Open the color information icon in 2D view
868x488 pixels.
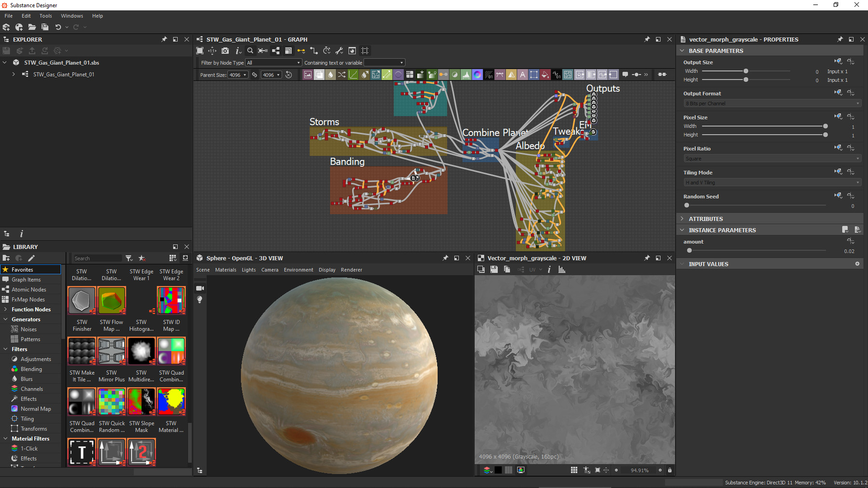pos(549,269)
